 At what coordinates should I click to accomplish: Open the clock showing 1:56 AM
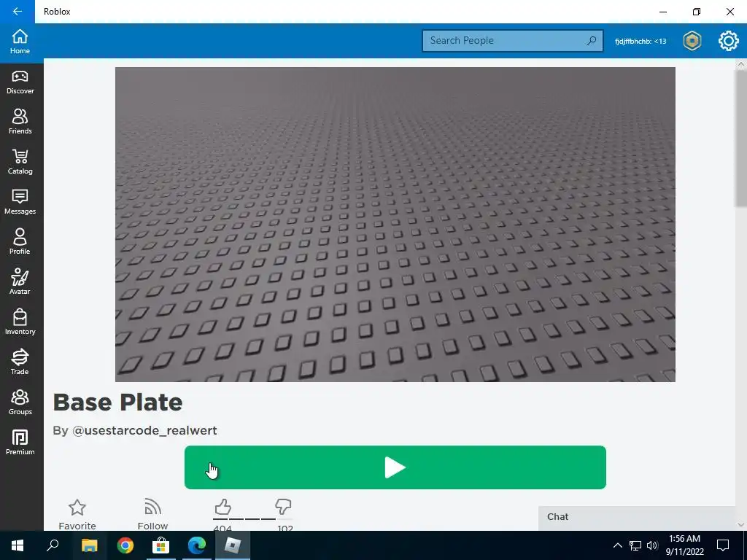tap(684, 545)
